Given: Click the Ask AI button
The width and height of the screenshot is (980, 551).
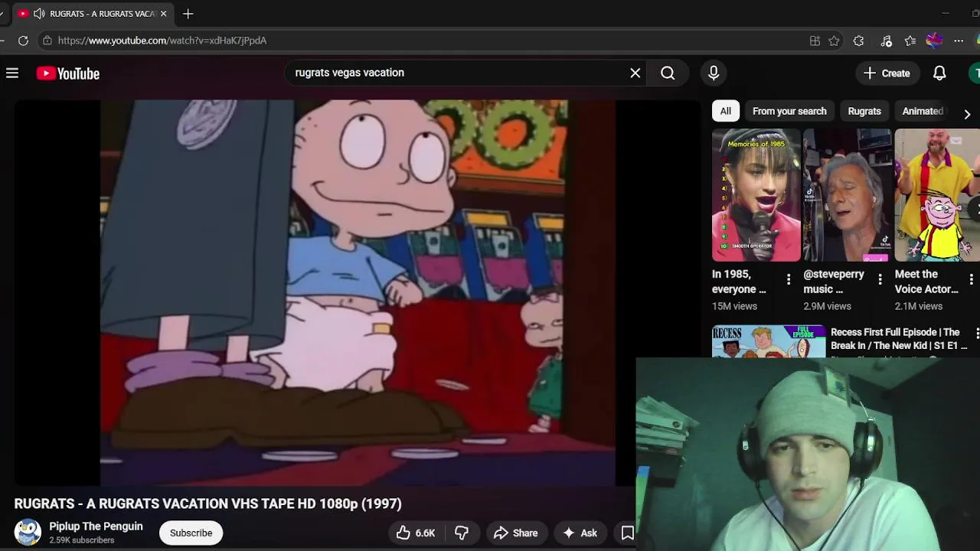Looking at the screenshot, I should [580, 533].
